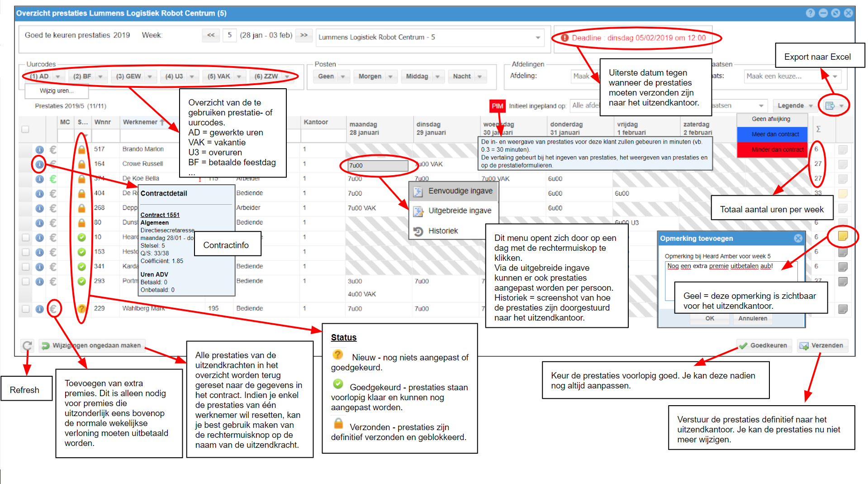Check the checkbox for row Wnnr 341

pos(26,267)
